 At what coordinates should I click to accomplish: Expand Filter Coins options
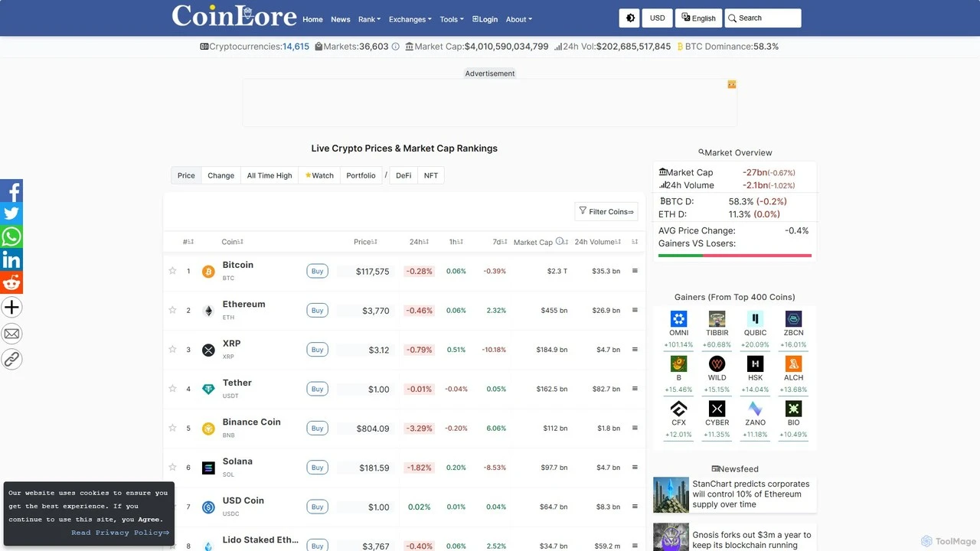coord(606,212)
